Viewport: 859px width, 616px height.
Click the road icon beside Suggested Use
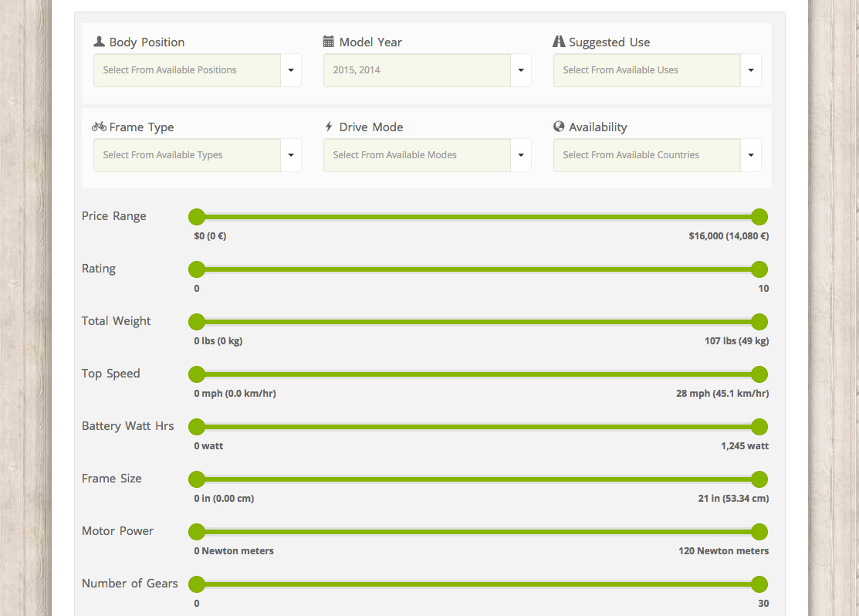tap(559, 42)
